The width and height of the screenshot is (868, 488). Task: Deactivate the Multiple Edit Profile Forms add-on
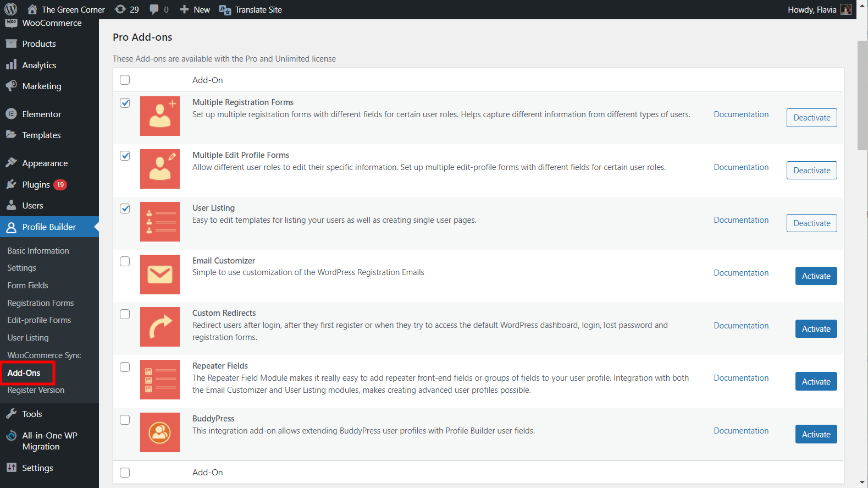[x=811, y=171]
